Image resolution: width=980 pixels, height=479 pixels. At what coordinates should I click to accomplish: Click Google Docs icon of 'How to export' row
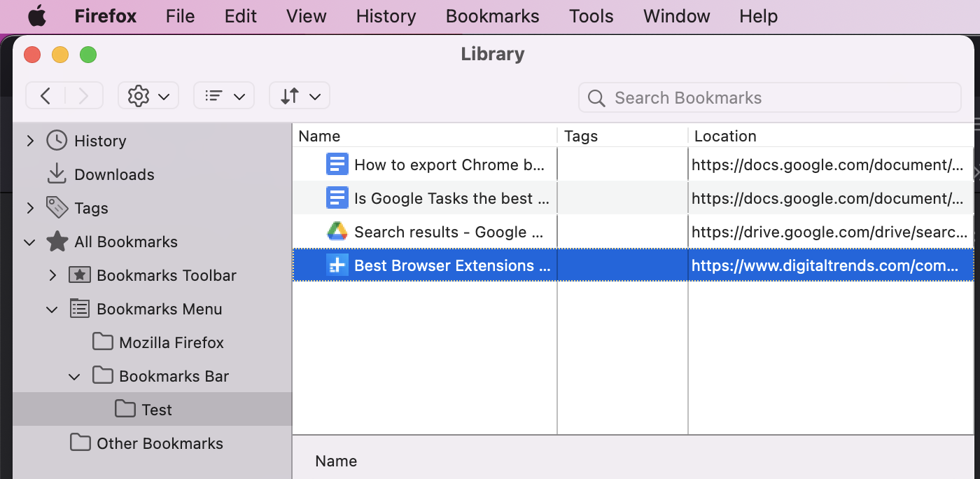(x=337, y=165)
